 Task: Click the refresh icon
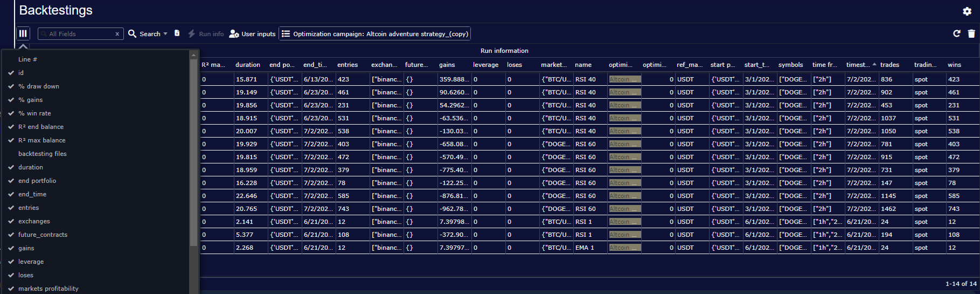(x=957, y=33)
